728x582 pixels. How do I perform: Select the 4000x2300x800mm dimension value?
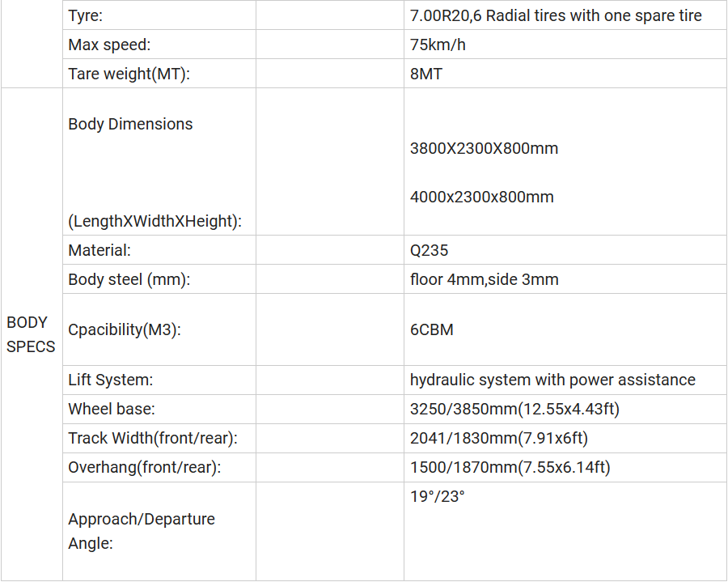[481, 197]
